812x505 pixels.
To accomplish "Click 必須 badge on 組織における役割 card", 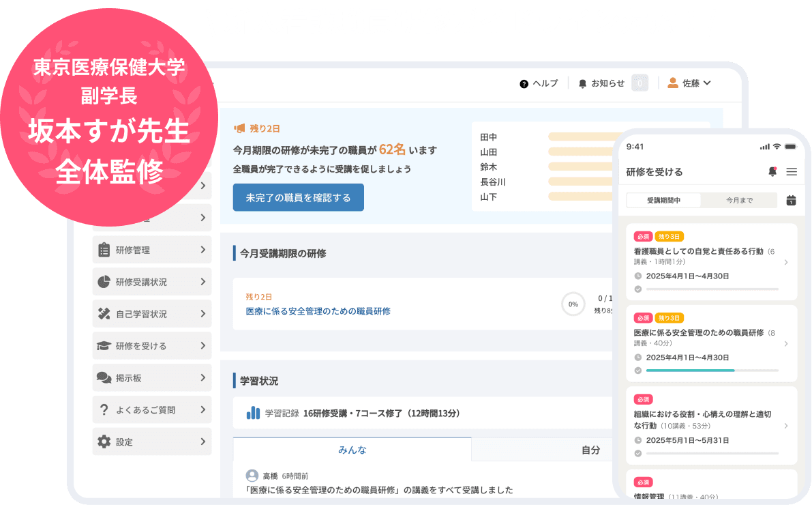I will [x=643, y=399].
